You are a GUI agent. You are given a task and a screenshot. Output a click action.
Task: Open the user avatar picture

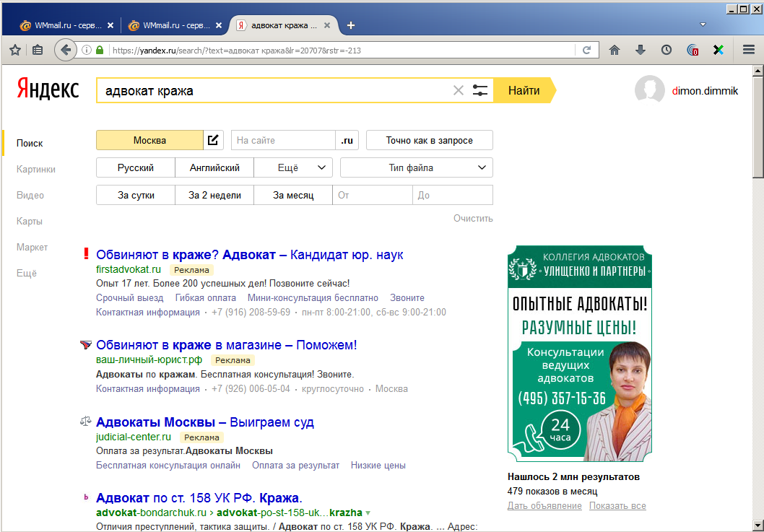tap(649, 90)
